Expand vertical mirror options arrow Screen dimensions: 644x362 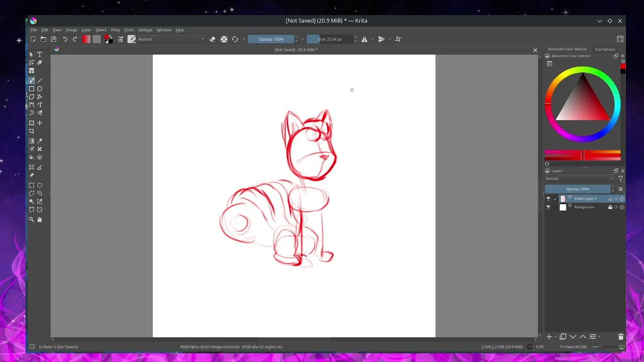point(389,39)
